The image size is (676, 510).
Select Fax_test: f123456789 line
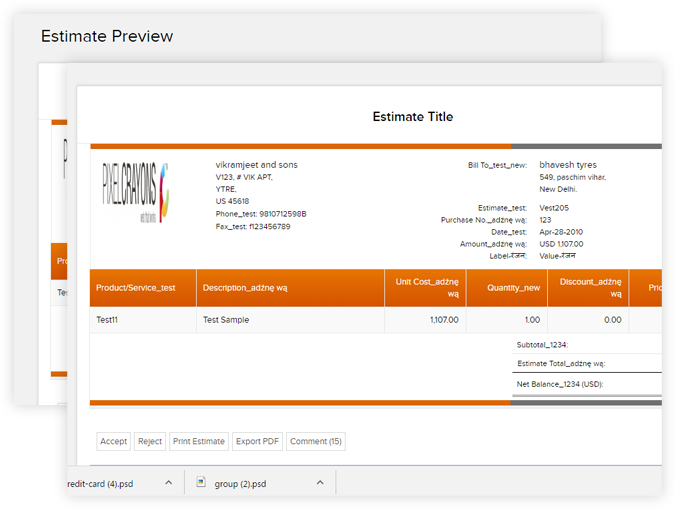253,226
